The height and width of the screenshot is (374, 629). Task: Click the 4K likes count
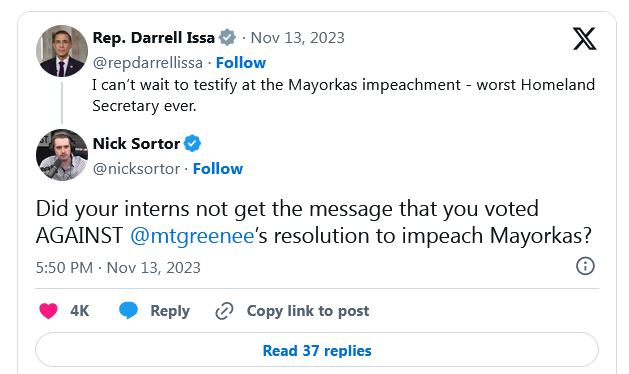(x=79, y=311)
